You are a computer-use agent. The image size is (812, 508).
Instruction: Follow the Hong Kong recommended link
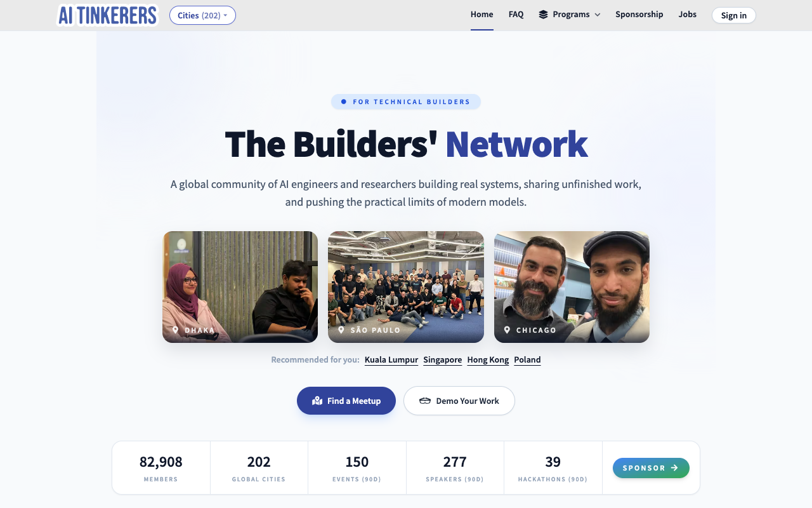click(x=488, y=359)
